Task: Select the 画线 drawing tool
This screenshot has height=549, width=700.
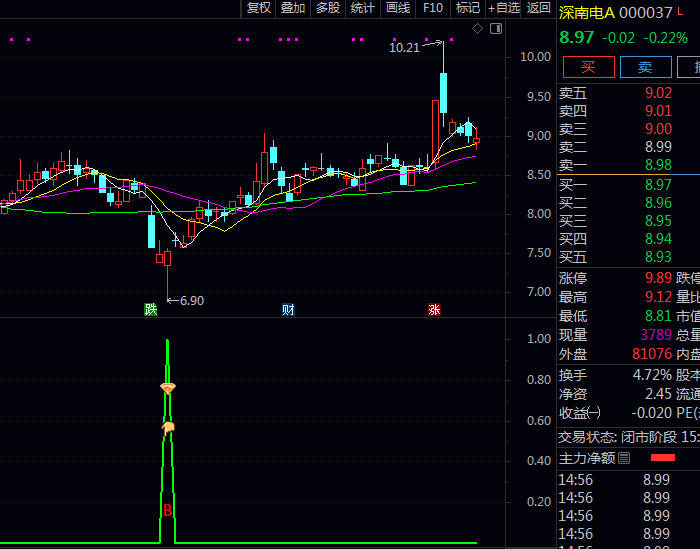Action: [x=398, y=8]
